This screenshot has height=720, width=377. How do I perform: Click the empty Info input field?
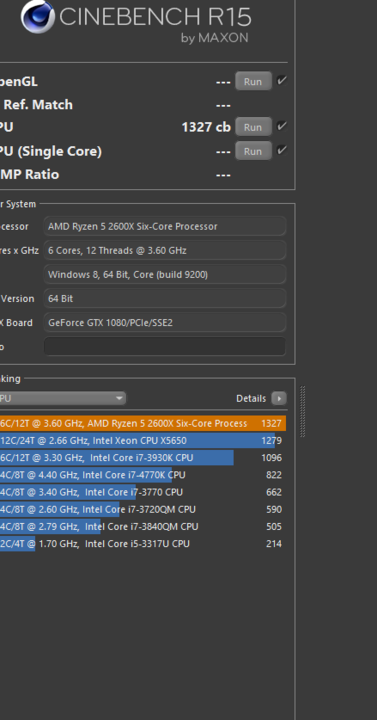[165, 347]
